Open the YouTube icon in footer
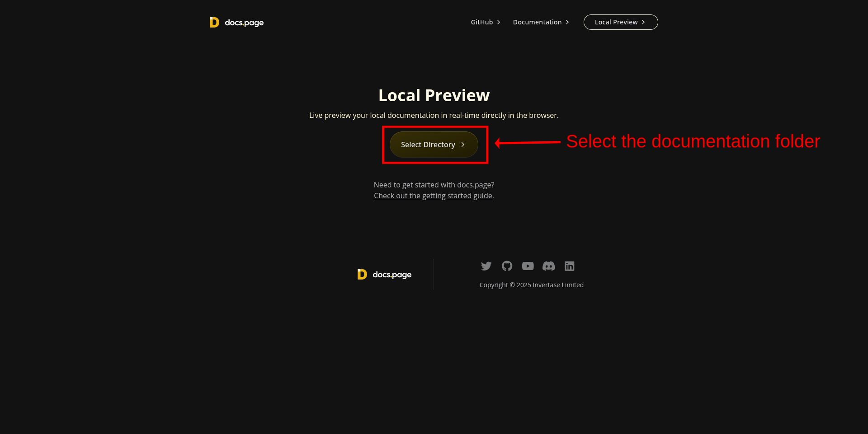 [x=528, y=266]
